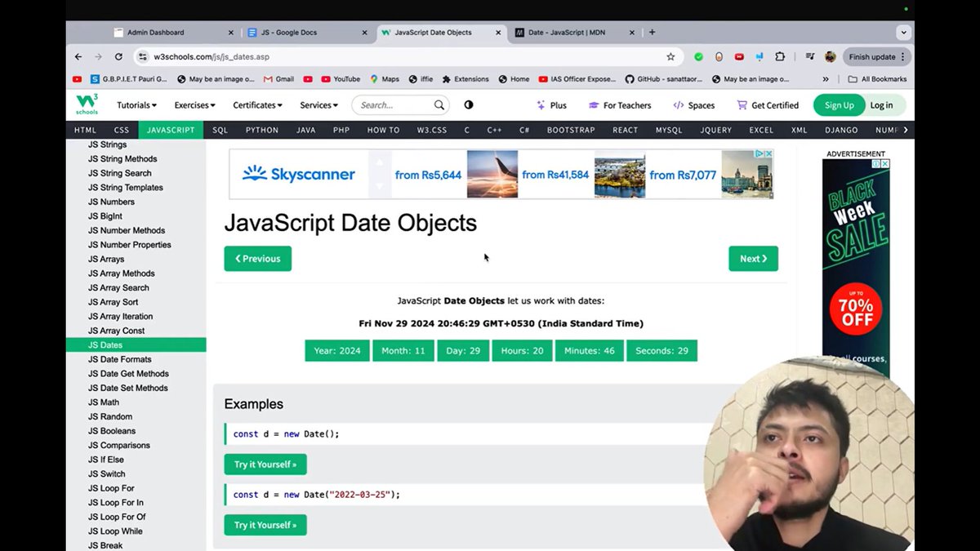Open the YouTube bookmark
The width and height of the screenshot is (980, 551).
(x=341, y=79)
